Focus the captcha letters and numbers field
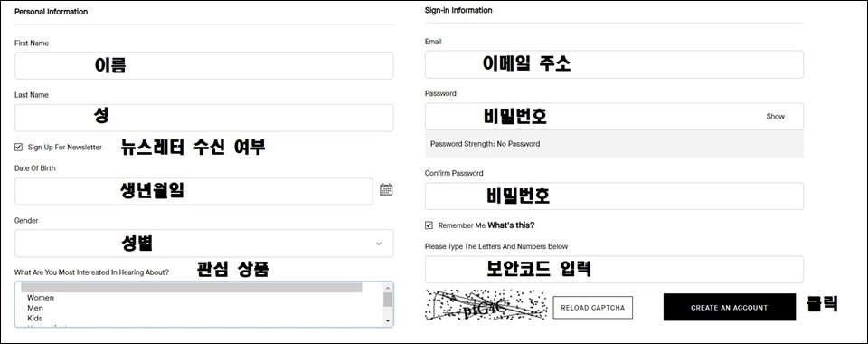The image size is (868, 344). pos(614,269)
